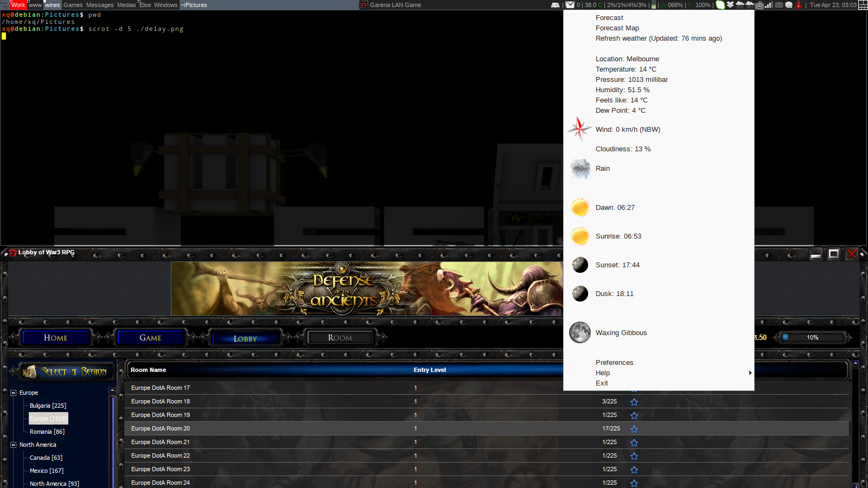This screenshot has height=488, width=868.
Task: Sort by Room Name column header
Action: 148,370
